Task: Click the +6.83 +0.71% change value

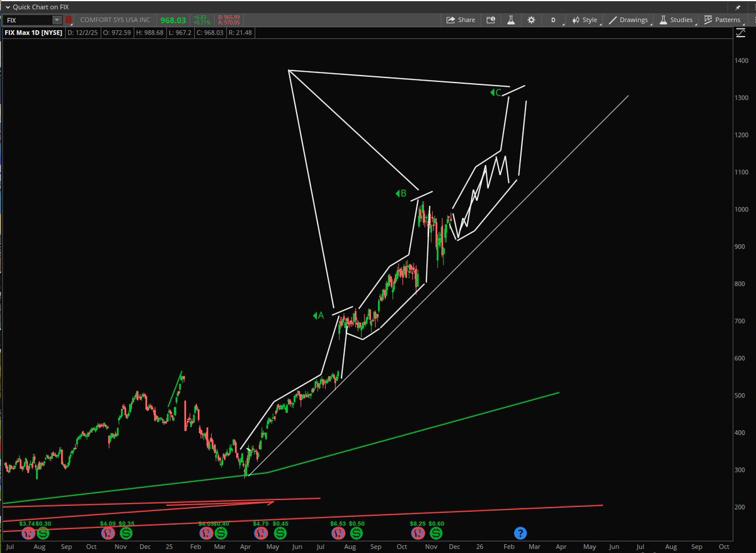Action: coord(202,20)
